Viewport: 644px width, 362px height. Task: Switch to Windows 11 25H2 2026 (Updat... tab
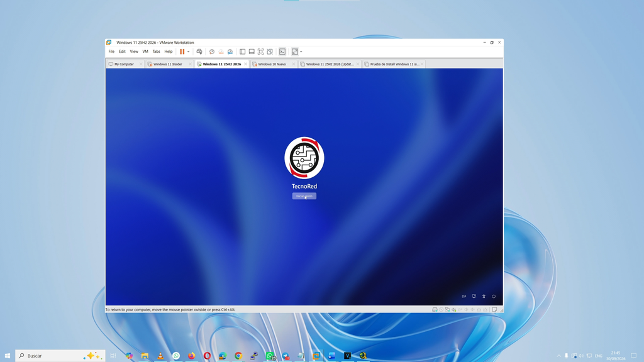330,64
